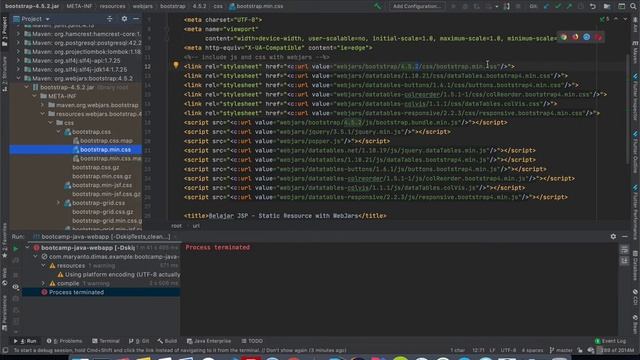Go to next highlighted problem arrow in editor
The height and width of the screenshot is (360, 640).
pos(625,19)
